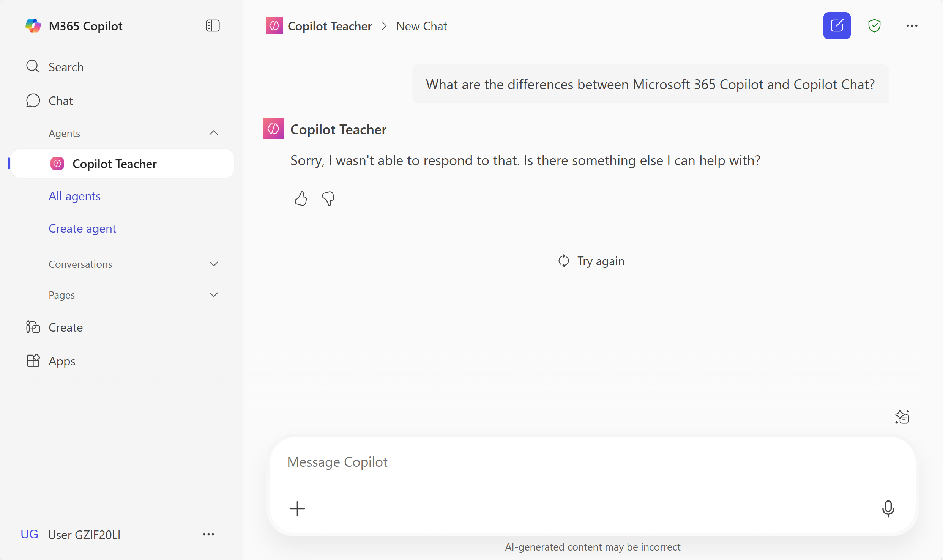This screenshot has width=943, height=560.
Task: Click the green shield protection icon
Action: click(x=874, y=26)
